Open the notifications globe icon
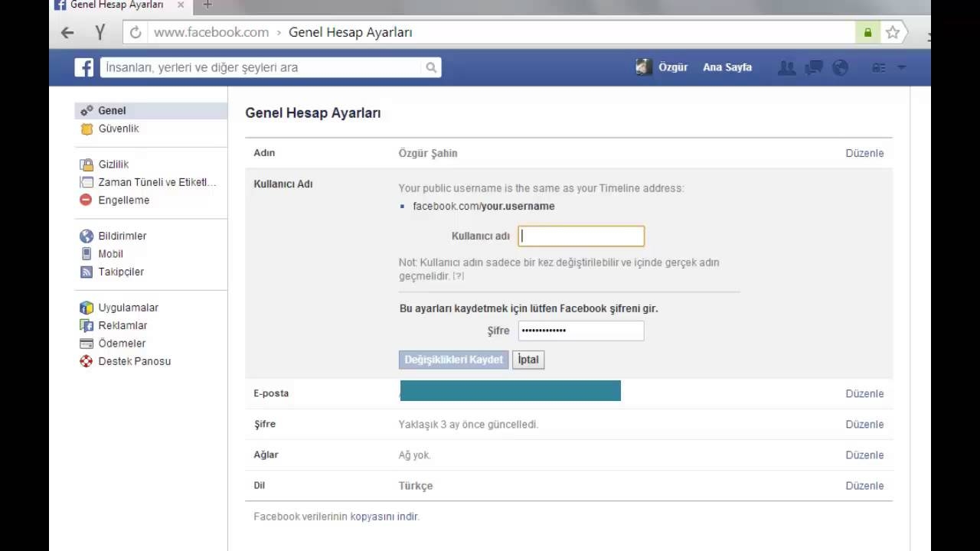 pyautogui.click(x=840, y=67)
